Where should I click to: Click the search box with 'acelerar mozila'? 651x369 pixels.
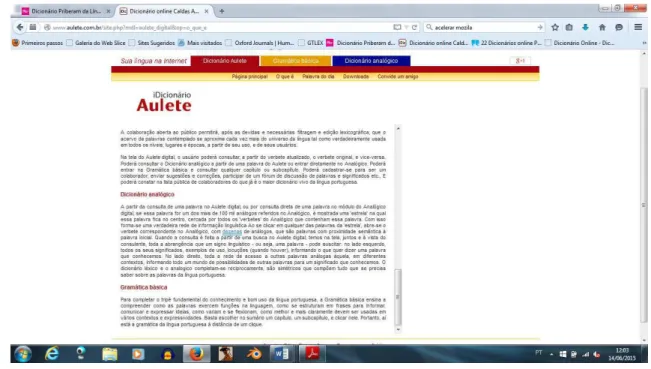tap(484, 27)
